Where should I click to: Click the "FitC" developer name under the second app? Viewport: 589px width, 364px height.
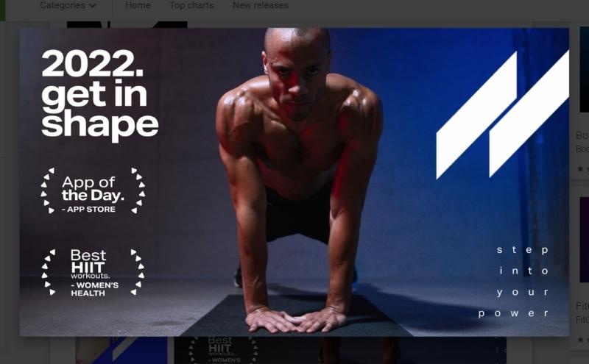582,320
